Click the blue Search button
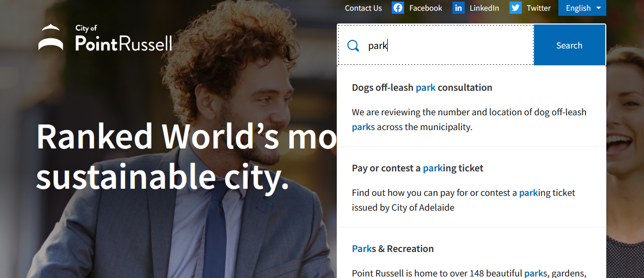Image resolution: width=644 pixels, height=278 pixels. click(569, 45)
